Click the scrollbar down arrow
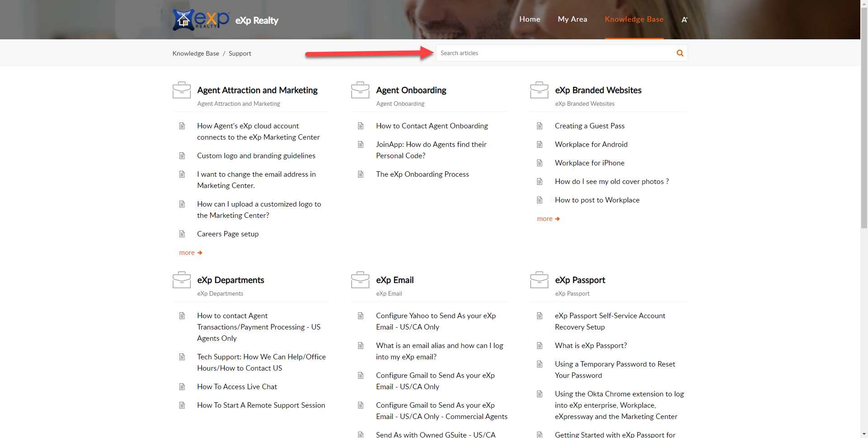The image size is (868, 438). point(864,434)
